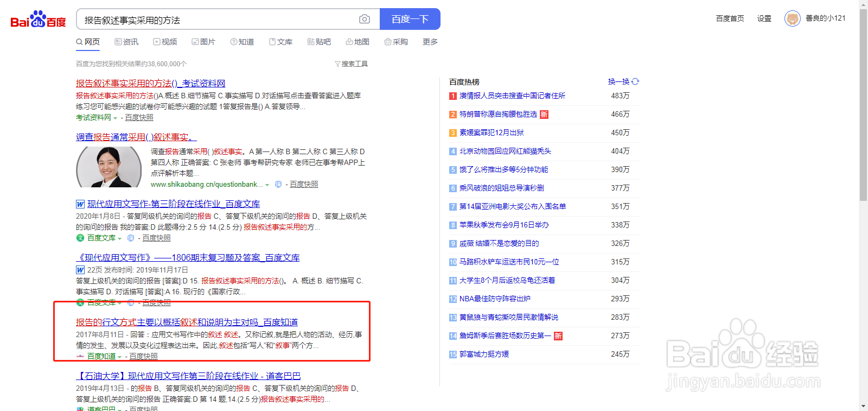
Task: Expand 百度知道 source dropdown arrow
Action: point(119,357)
